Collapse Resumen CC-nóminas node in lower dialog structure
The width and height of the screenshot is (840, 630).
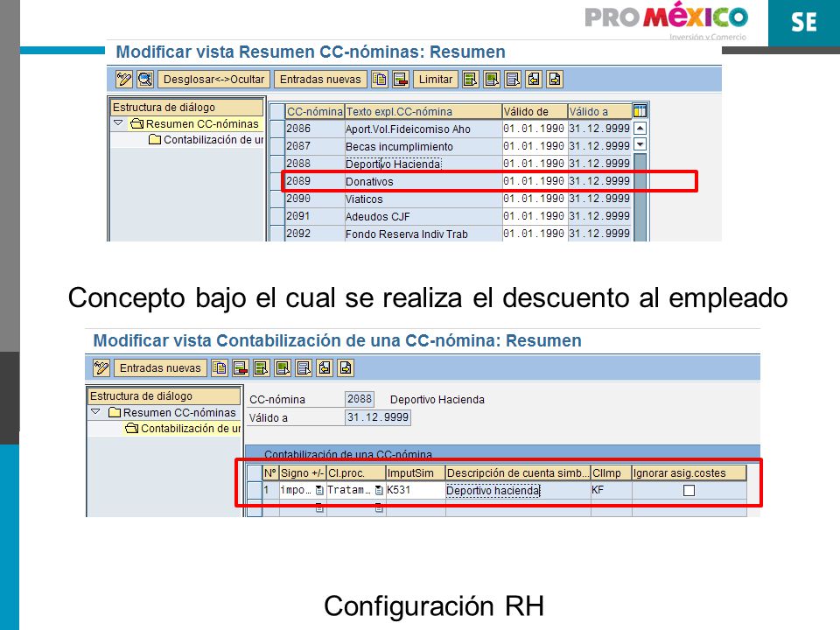click(x=96, y=412)
